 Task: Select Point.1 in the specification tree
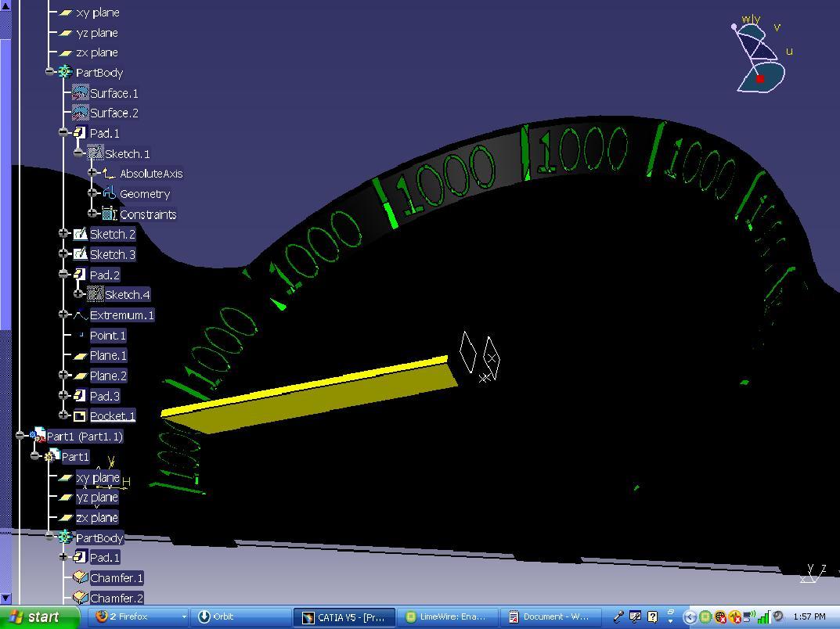pos(108,336)
